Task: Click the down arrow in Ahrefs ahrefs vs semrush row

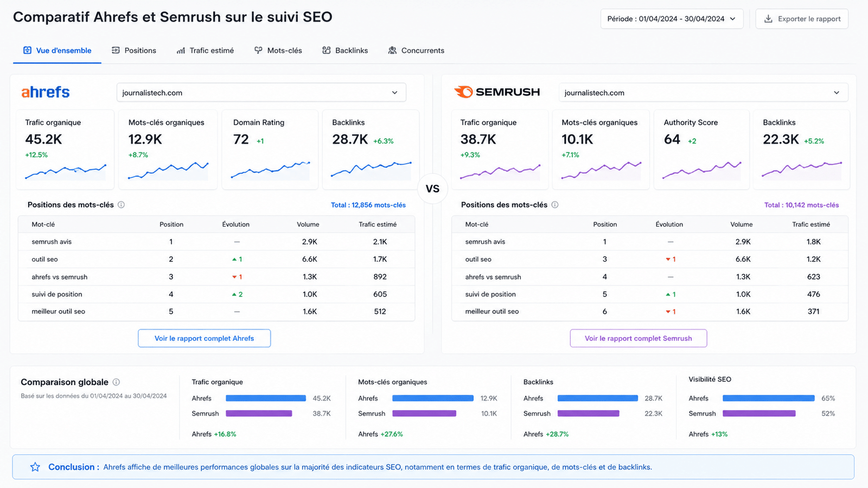Action: point(234,277)
